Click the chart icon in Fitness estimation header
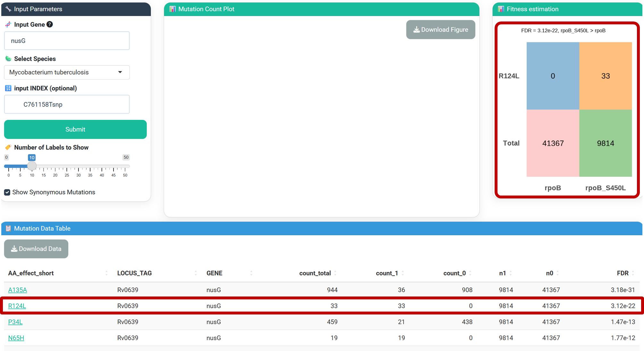644x351 pixels. tap(501, 9)
